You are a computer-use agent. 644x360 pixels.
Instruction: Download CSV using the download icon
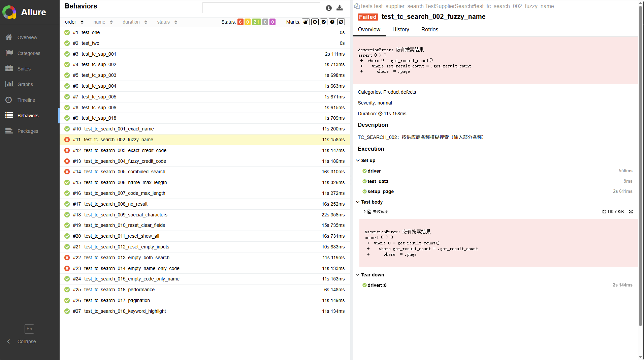point(340,8)
